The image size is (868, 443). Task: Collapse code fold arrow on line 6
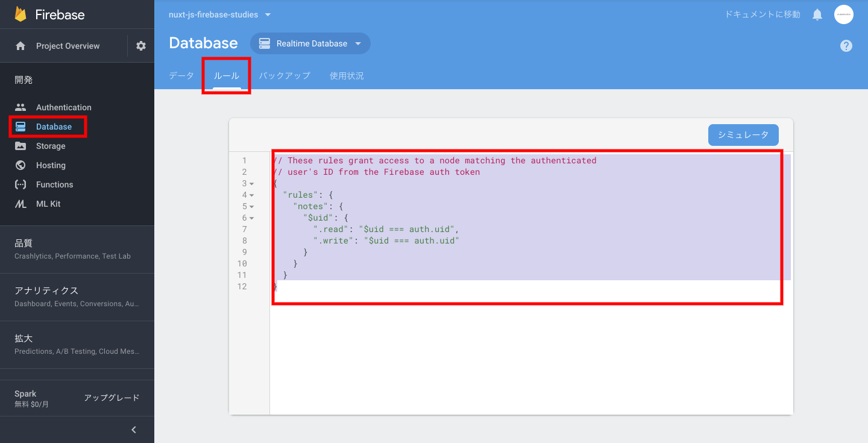click(251, 218)
